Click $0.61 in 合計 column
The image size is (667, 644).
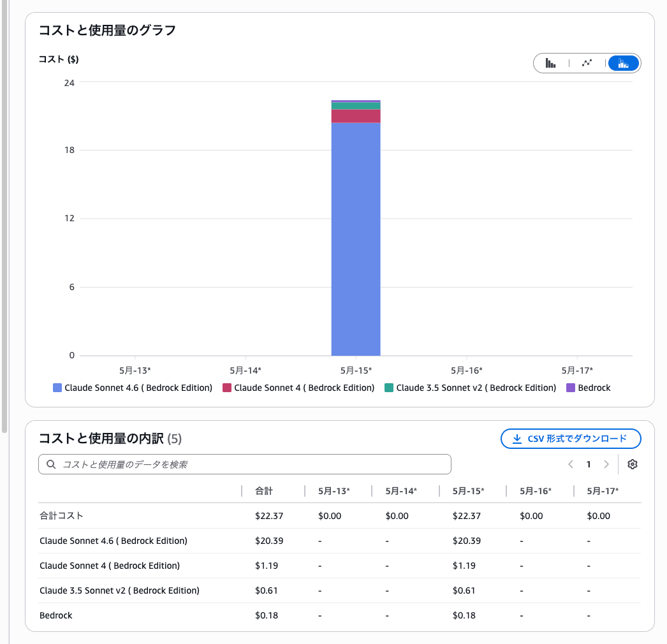[x=267, y=590]
